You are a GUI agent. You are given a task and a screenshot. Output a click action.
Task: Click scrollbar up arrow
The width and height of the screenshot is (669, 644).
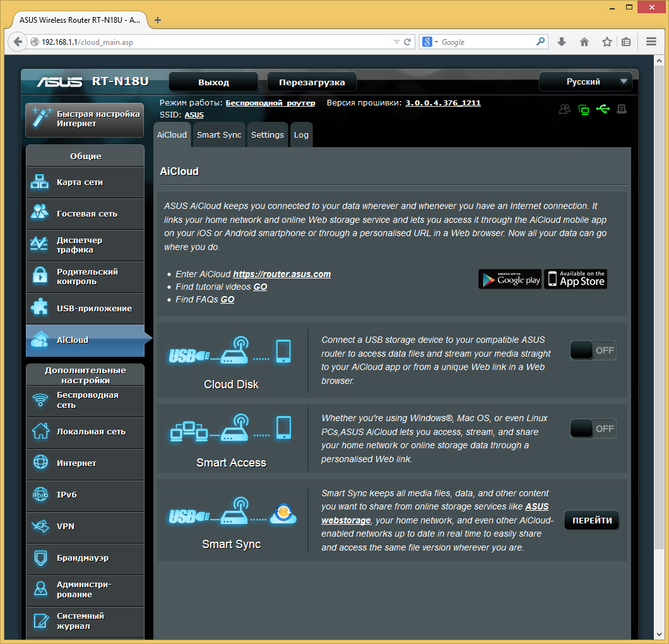[x=659, y=61]
